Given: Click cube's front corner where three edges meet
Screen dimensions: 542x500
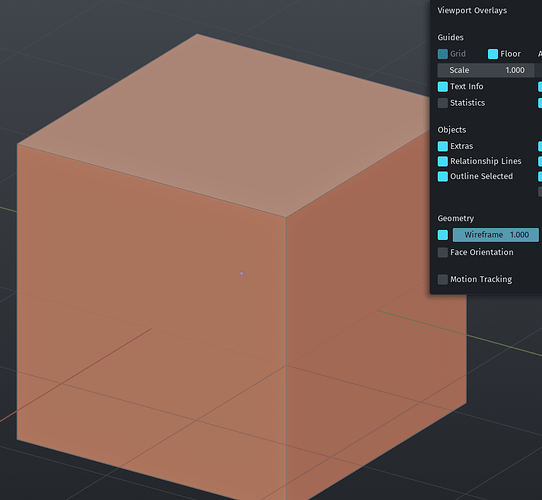Looking at the screenshot, I should click(x=286, y=217).
